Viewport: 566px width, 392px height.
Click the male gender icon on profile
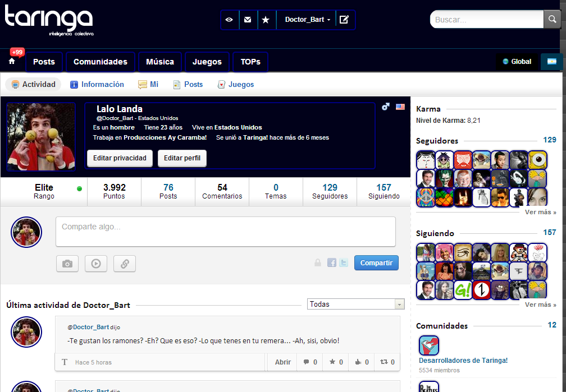pyautogui.click(x=386, y=107)
